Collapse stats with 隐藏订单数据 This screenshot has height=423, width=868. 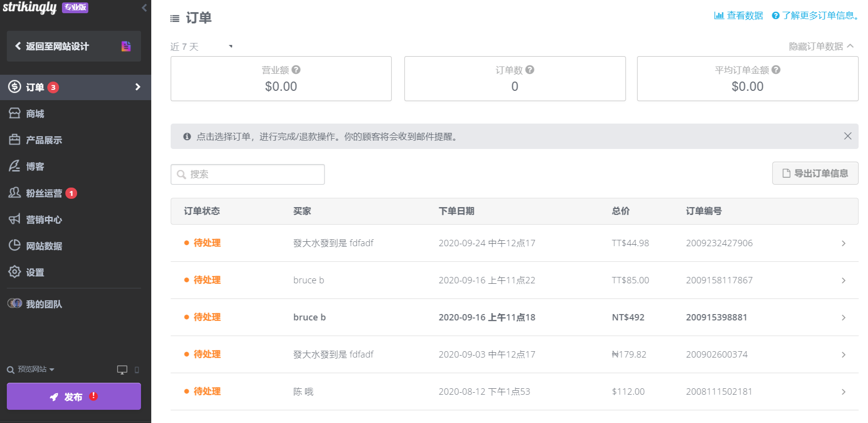click(821, 46)
